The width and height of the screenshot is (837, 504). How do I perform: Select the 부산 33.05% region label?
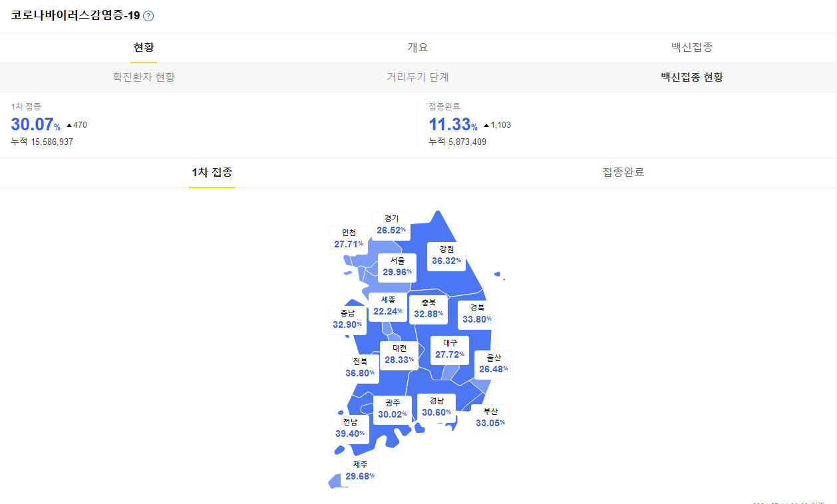click(490, 418)
